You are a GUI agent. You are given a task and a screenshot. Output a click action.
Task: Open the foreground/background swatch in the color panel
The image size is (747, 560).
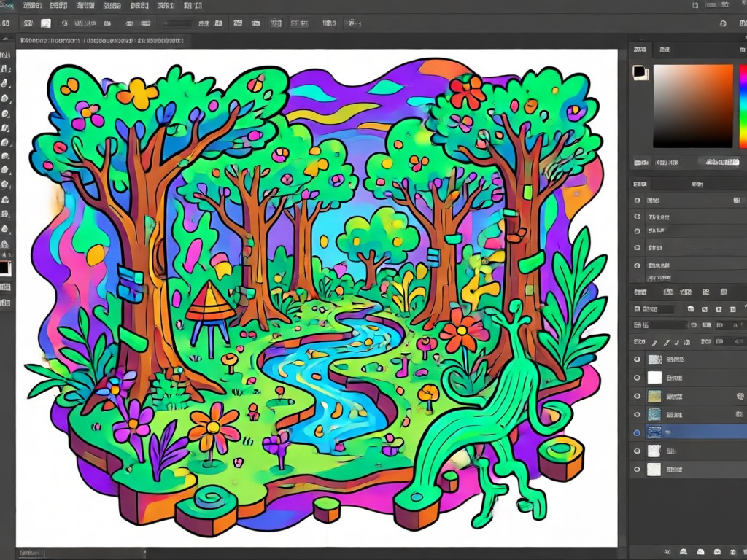click(x=640, y=72)
